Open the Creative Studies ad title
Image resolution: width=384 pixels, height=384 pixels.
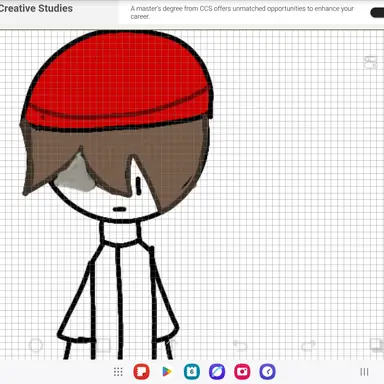[x=36, y=8]
